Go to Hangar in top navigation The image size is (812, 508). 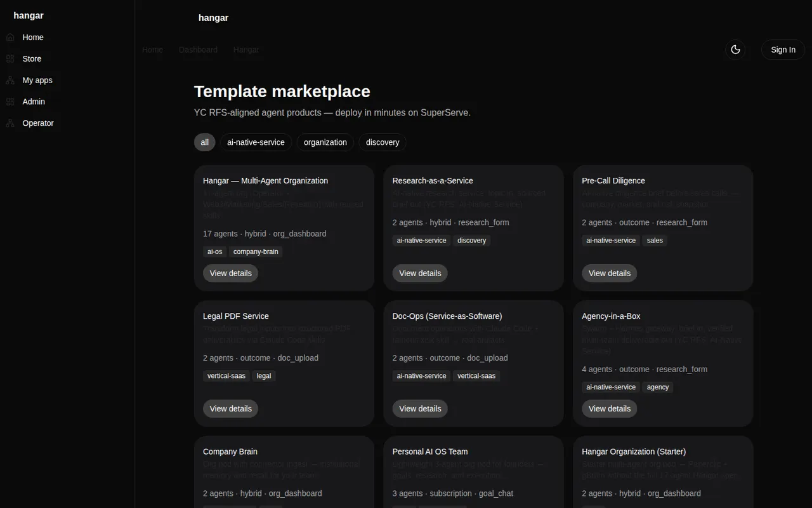tap(246, 50)
